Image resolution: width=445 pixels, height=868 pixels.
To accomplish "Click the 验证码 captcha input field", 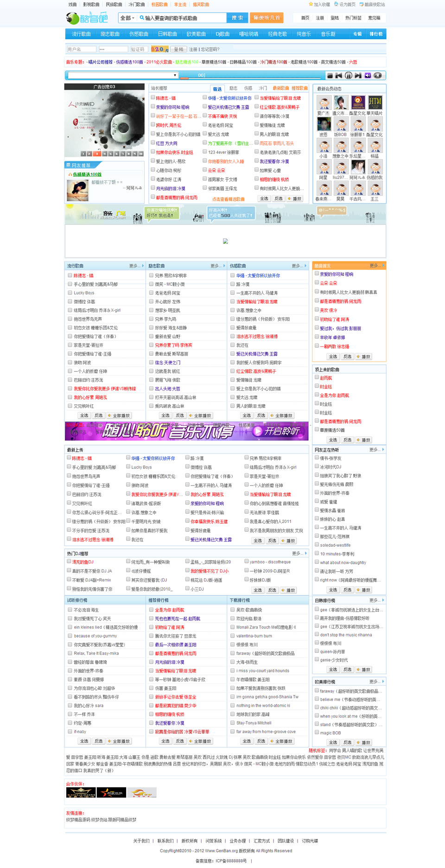I will (139, 49).
